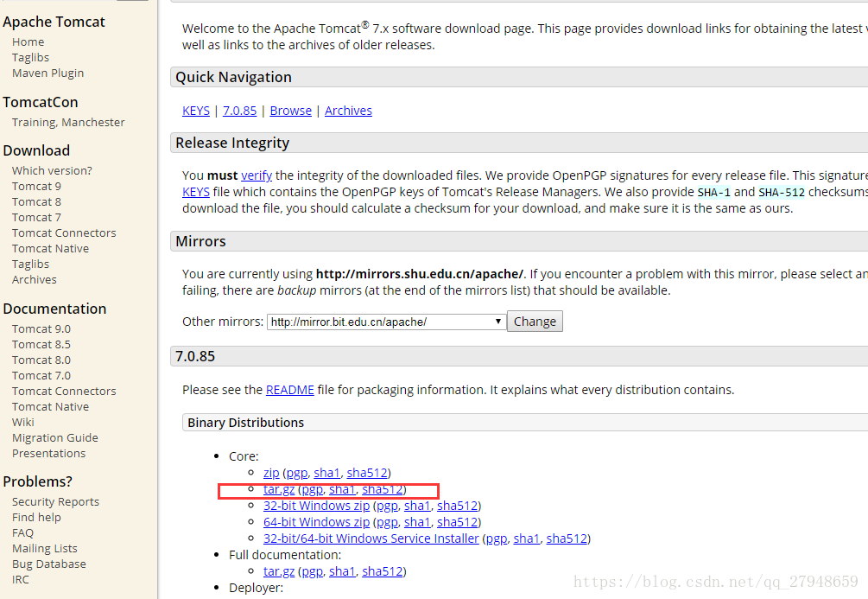Viewport: 868px width, 599px height.
Task: Open Tomcat 7.0 documentation
Action: click(41, 376)
